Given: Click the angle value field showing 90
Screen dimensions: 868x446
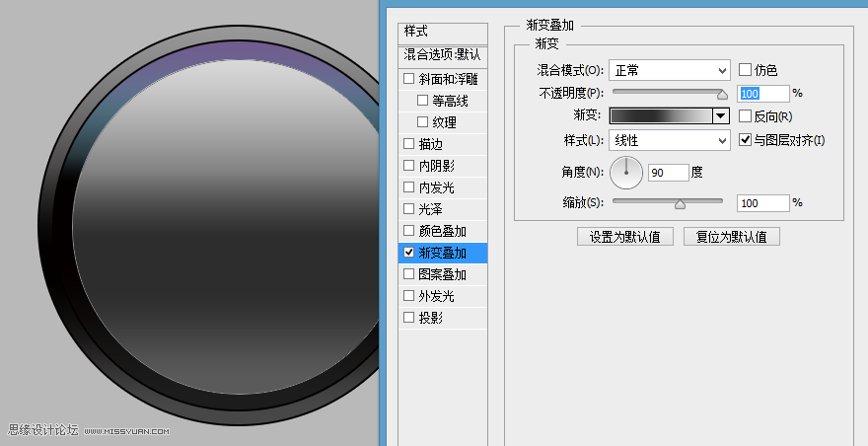Looking at the screenshot, I should 668,173.
